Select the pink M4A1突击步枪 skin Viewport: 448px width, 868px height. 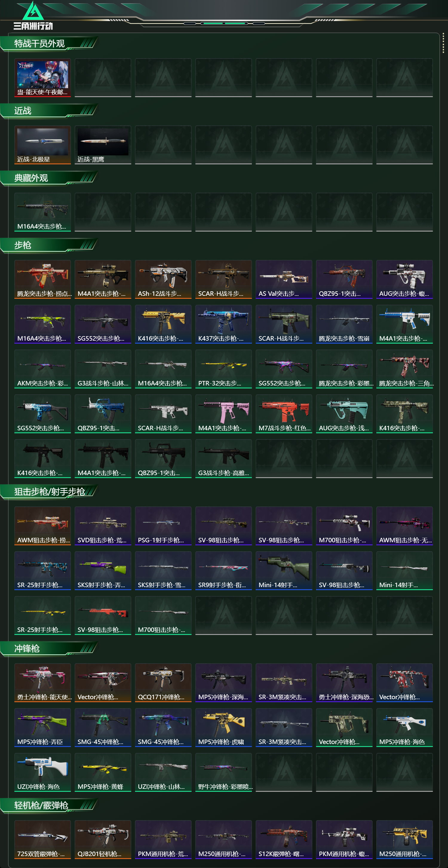[223, 414]
